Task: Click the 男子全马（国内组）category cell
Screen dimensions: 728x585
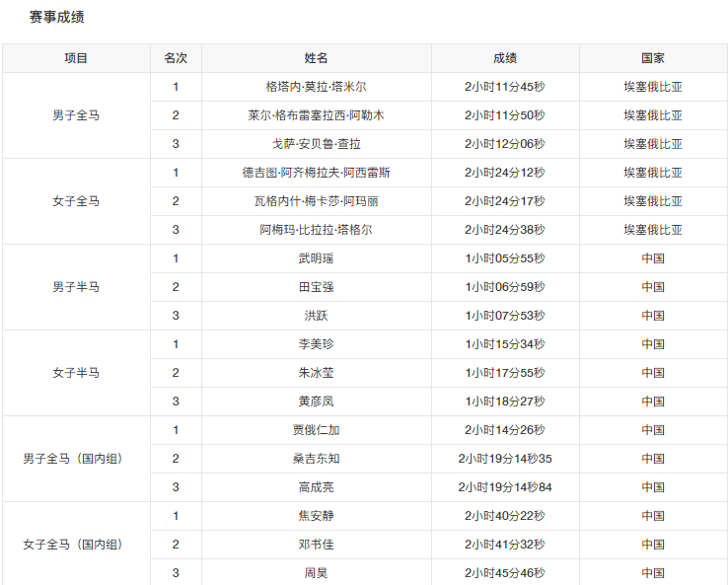Action: click(x=76, y=459)
